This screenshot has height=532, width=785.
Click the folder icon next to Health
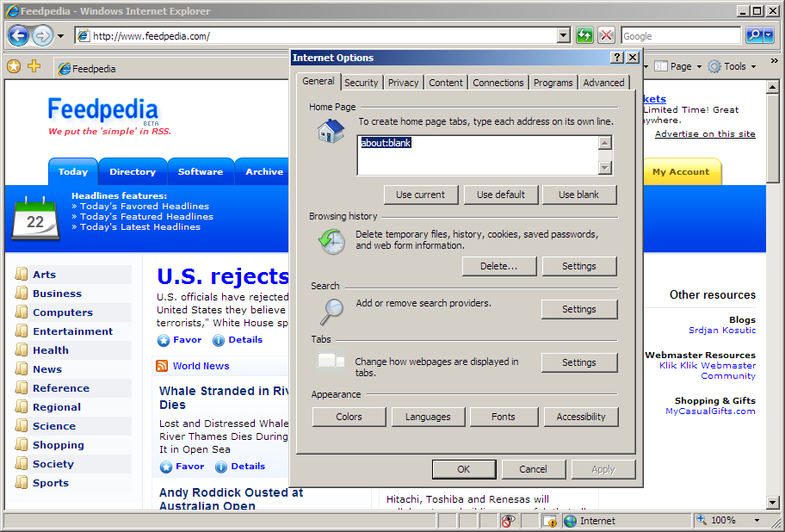[22, 350]
